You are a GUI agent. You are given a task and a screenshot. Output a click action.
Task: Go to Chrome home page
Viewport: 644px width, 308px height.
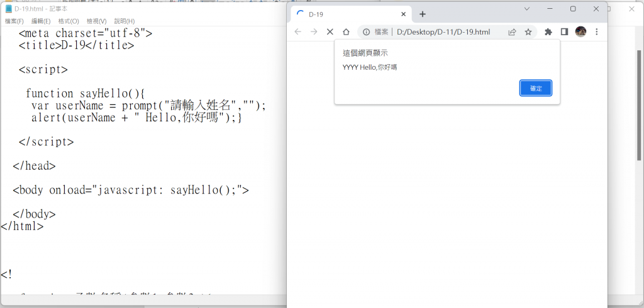pos(346,31)
